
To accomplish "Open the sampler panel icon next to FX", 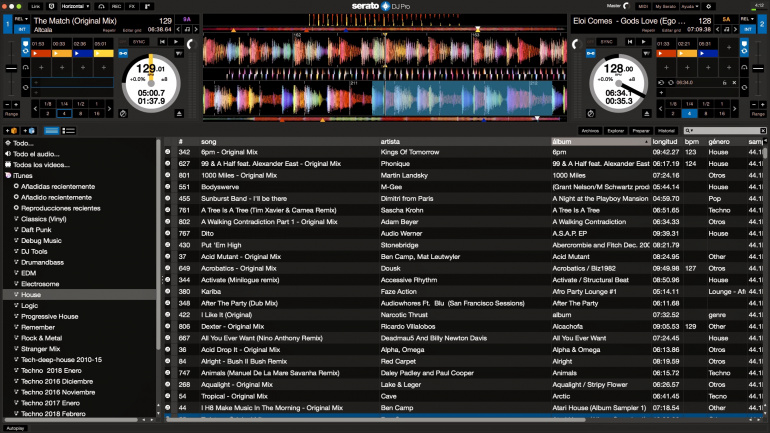I will point(147,6).
